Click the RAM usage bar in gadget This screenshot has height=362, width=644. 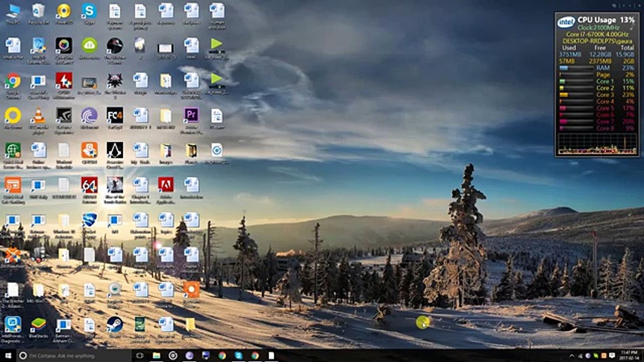click(576, 68)
